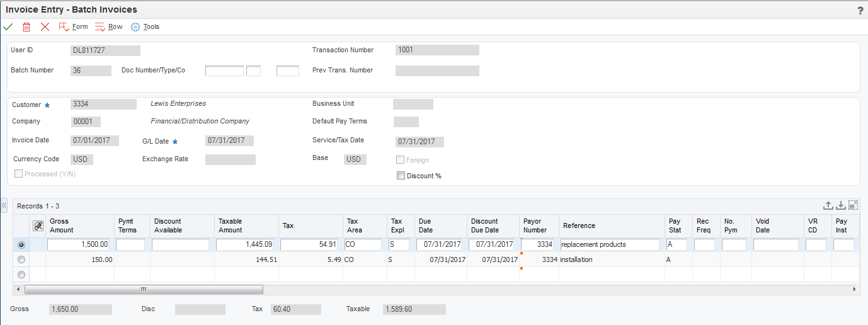Click the Gross Amount field showing 1,500.00

coord(79,244)
